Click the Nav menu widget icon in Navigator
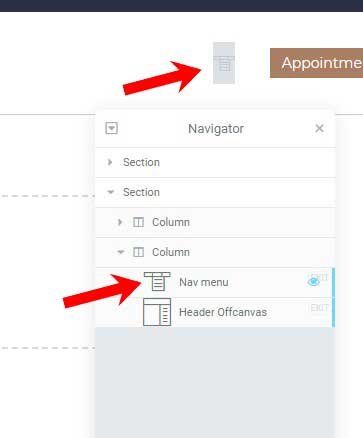This screenshot has width=363, height=438. click(x=157, y=282)
